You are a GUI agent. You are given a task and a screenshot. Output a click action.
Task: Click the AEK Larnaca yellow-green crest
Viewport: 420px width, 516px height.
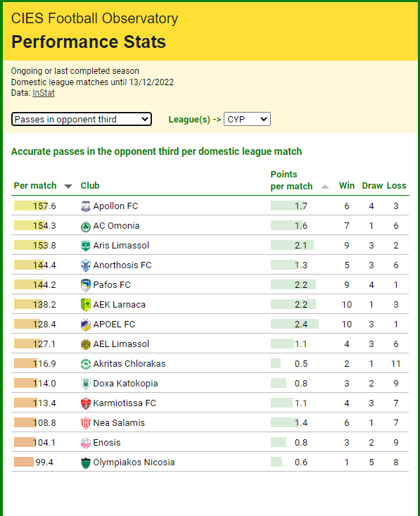click(86, 305)
